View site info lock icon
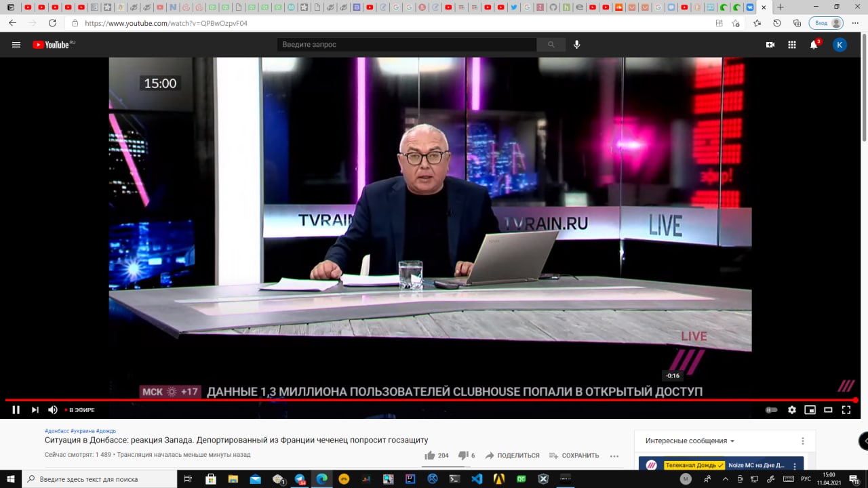This screenshot has height=488, width=868. click(75, 23)
